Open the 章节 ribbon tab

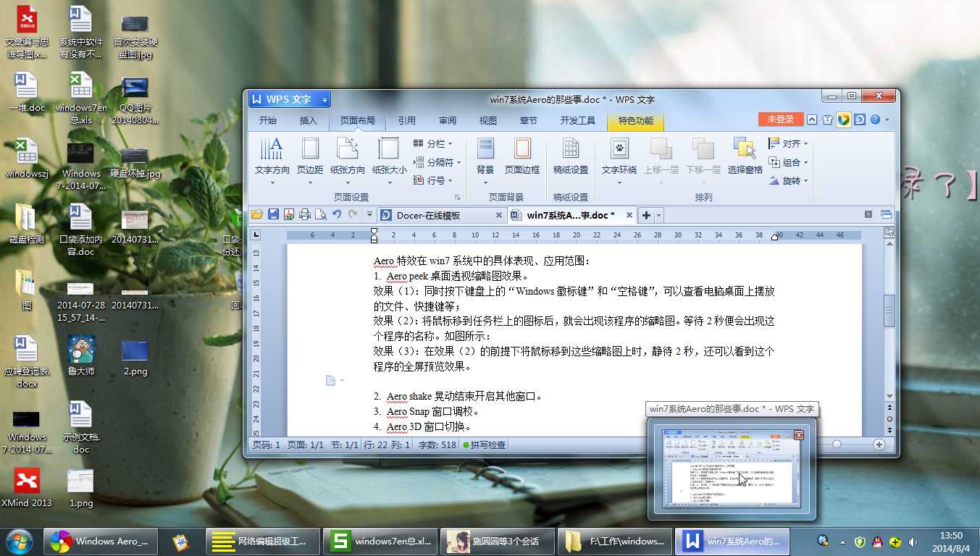point(529,120)
